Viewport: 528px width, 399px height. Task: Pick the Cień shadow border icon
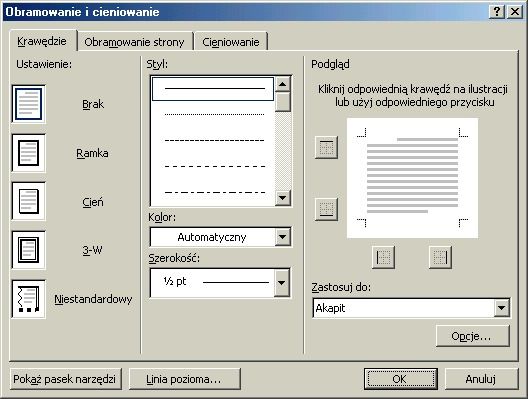coord(29,201)
